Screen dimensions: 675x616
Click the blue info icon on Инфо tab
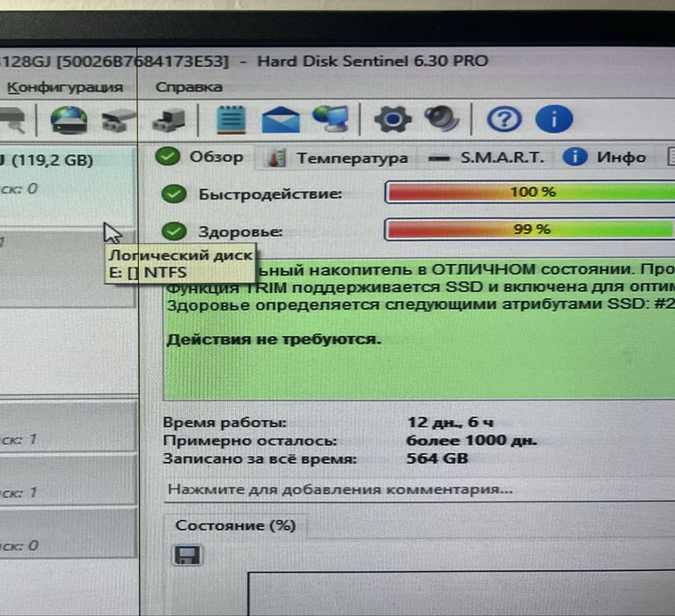pyautogui.click(x=575, y=157)
